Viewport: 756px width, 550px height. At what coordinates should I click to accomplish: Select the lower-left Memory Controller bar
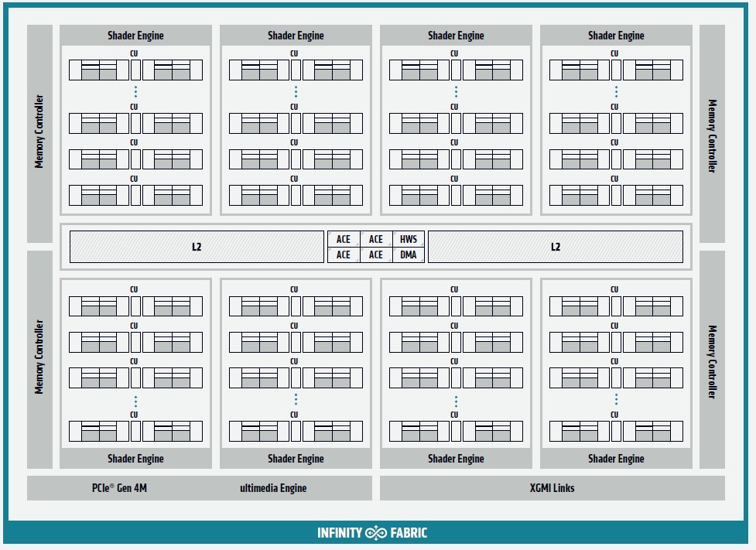coord(39,360)
